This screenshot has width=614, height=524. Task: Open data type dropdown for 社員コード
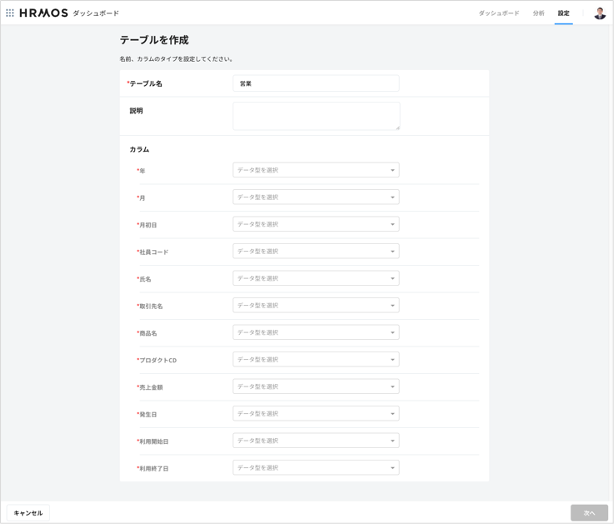[x=315, y=251]
